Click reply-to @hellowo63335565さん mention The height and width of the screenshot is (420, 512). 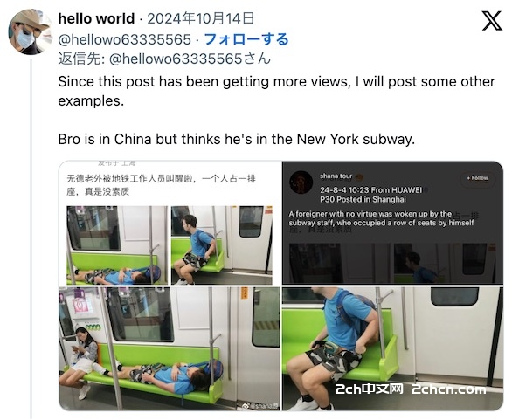point(190,59)
